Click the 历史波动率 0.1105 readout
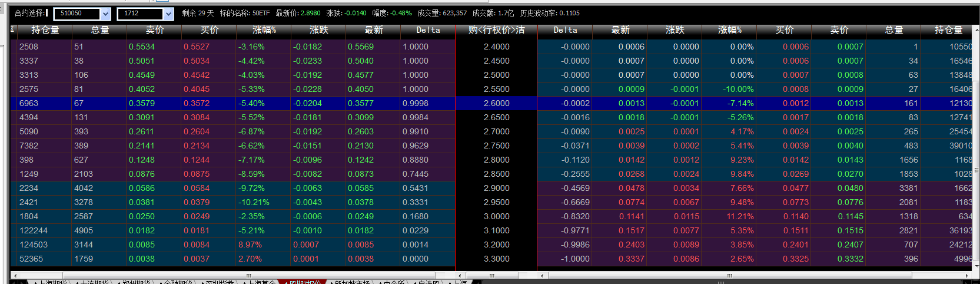Image resolution: width=980 pixels, height=284 pixels. click(550, 13)
